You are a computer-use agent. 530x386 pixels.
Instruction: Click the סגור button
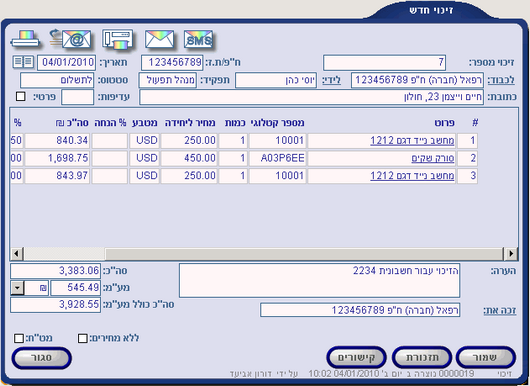pos(42,358)
